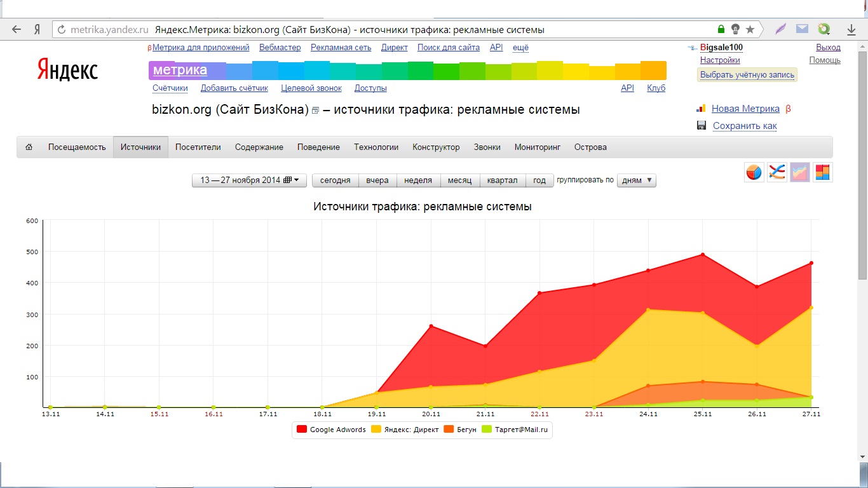The width and height of the screenshot is (868, 488).
Task: Click the account icon beside Bigsale100
Action: pos(693,48)
